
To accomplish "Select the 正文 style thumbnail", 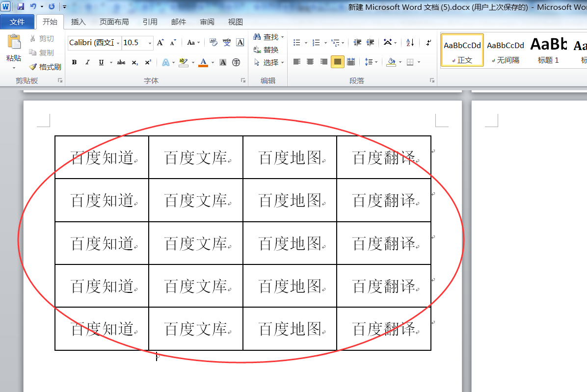I will coord(462,50).
